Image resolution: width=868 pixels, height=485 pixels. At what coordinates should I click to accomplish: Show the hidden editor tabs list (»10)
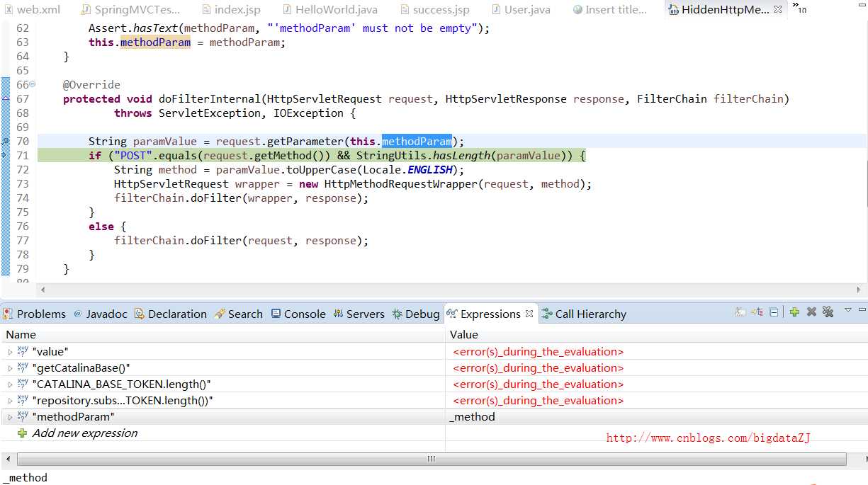point(799,8)
